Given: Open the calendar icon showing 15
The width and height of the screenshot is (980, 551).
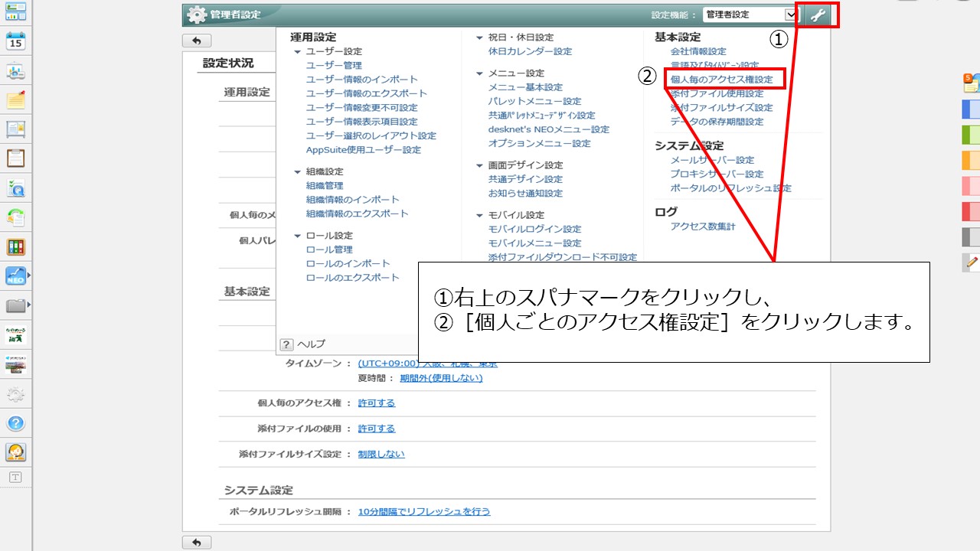Looking at the screenshot, I should pos(16,41).
